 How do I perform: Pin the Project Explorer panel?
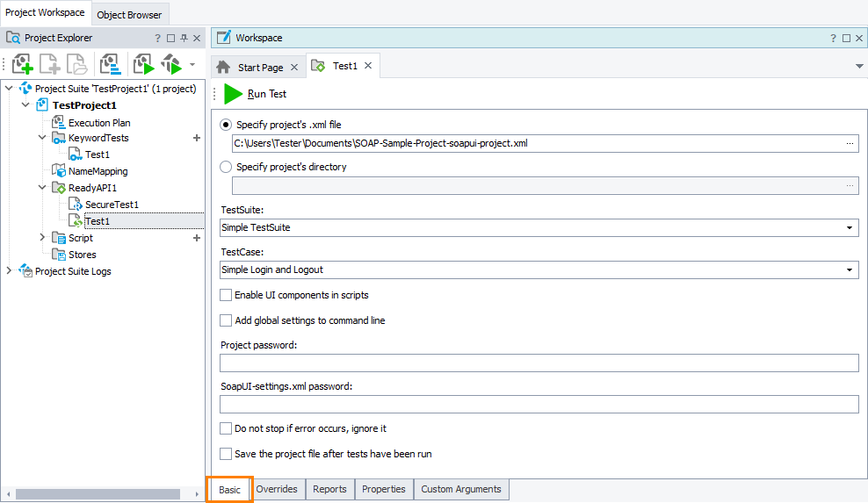point(184,39)
